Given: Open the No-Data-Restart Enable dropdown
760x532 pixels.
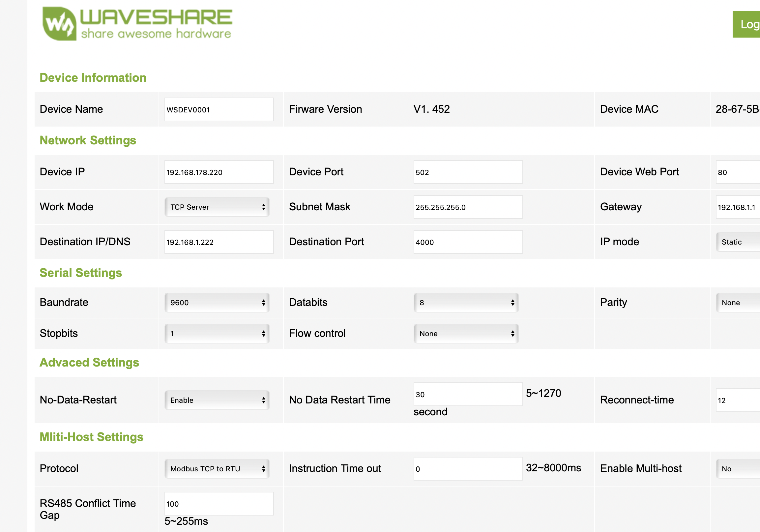Looking at the screenshot, I should pyautogui.click(x=217, y=400).
